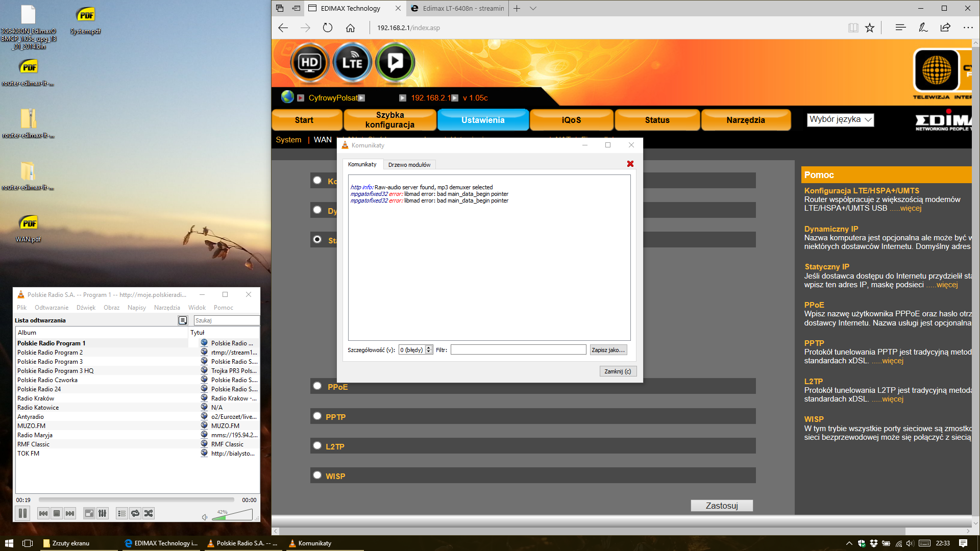Viewport: 980px width, 551px height.
Task: Mute the VLC speaker icon
Action: tap(205, 517)
